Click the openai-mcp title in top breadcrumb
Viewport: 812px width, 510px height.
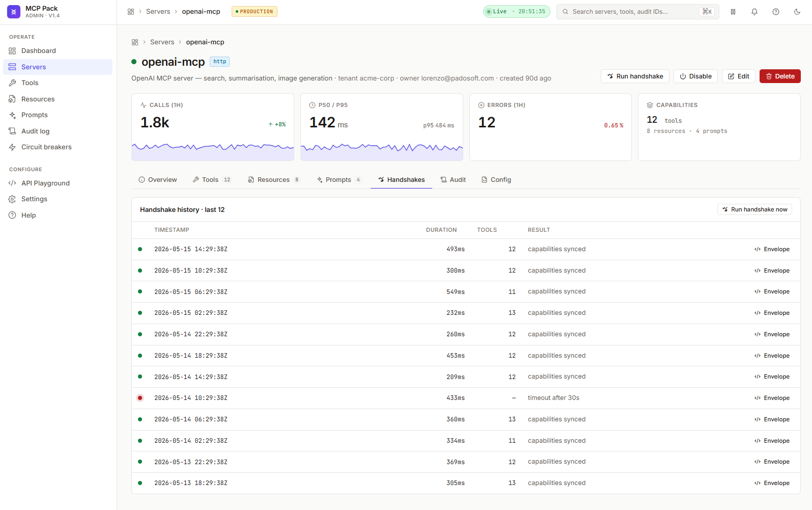[x=201, y=12]
